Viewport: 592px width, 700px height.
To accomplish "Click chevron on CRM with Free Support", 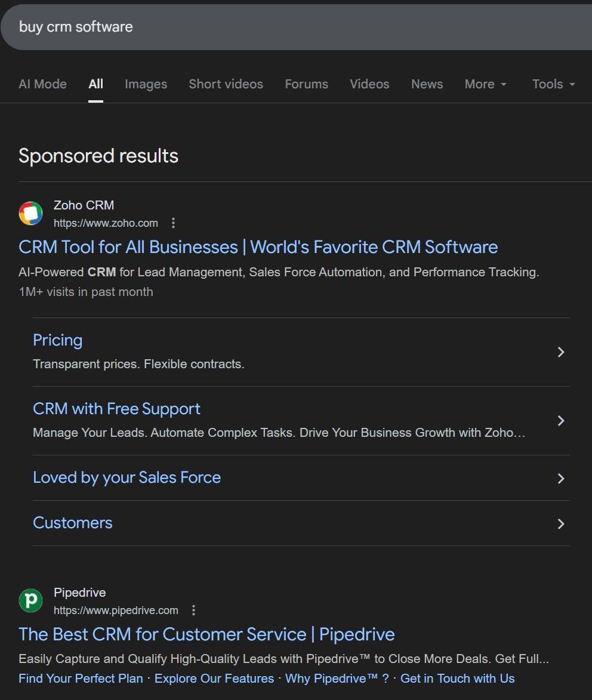I will pos(560,421).
